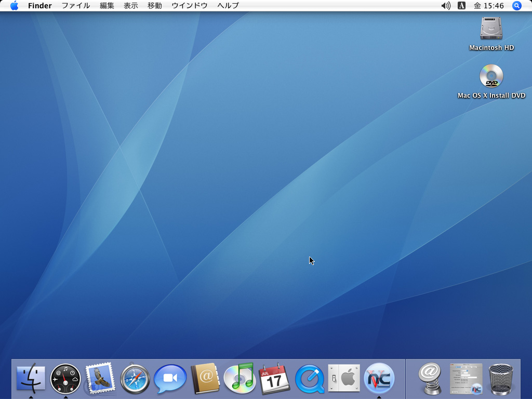The width and height of the screenshot is (532, 399).
Task: Open the ファイル menu
Action: 75,6
